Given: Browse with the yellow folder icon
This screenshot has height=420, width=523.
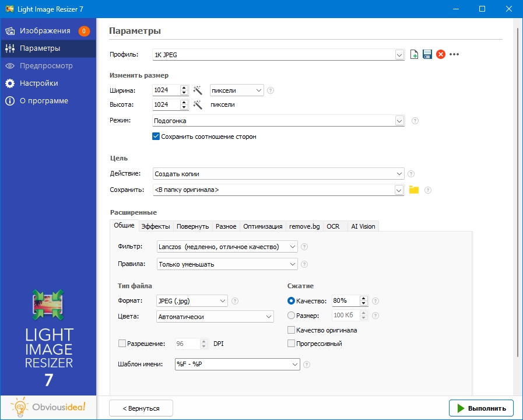Looking at the screenshot, I should tap(414, 190).
